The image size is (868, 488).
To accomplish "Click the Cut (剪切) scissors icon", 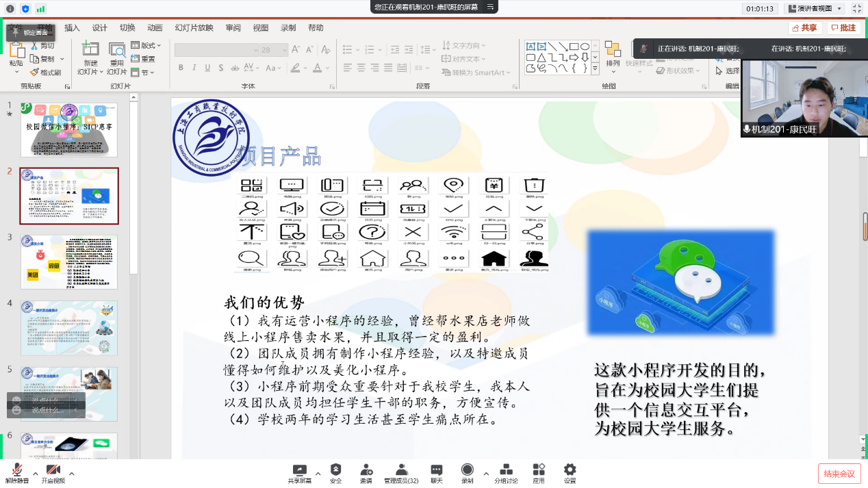I will [35, 45].
